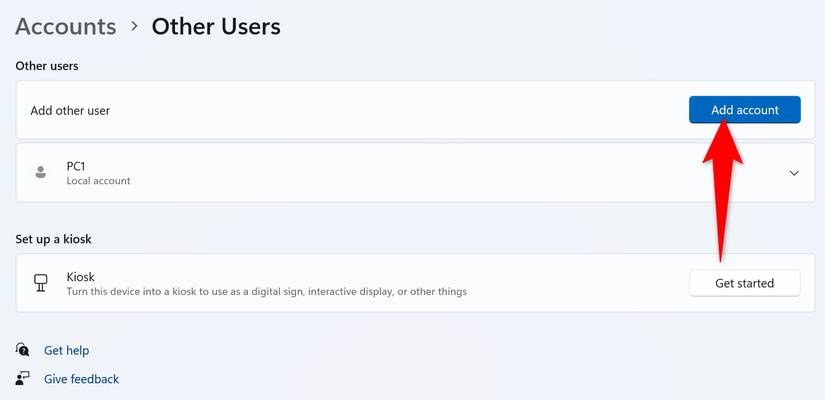Select the Other Users page title
Viewport: 825px width, 400px height.
[x=216, y=26]
